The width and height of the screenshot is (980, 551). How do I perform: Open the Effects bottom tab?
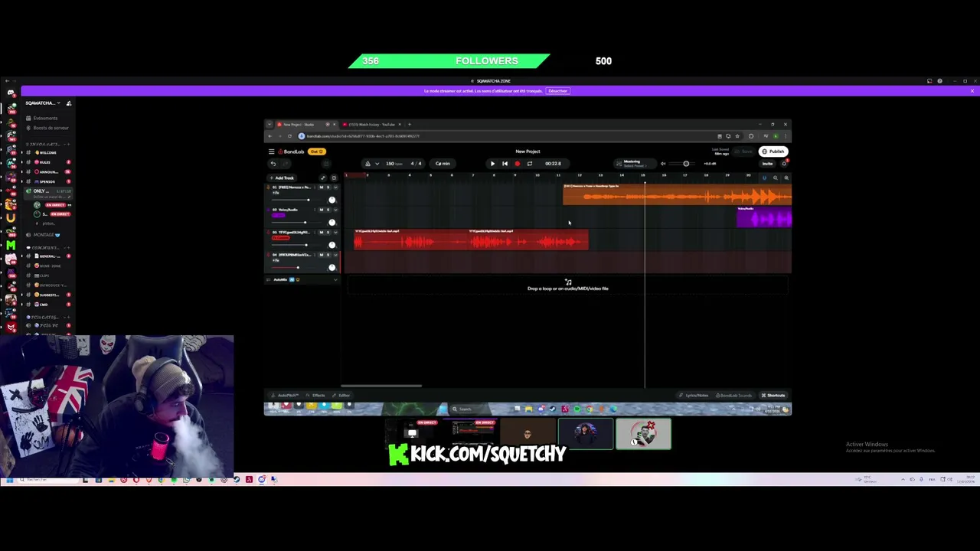(x=316, y=396)
